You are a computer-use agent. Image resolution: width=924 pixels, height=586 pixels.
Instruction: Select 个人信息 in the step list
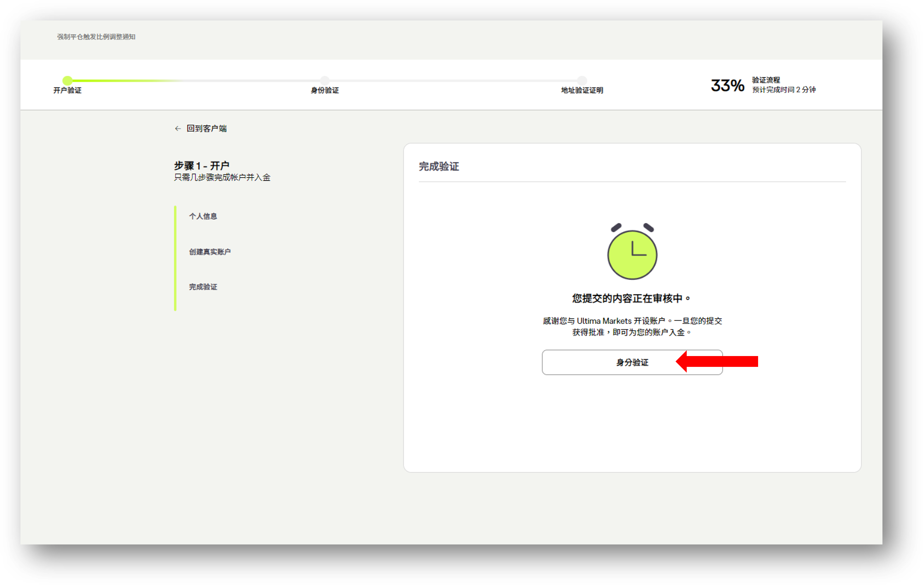click(203, 216)
